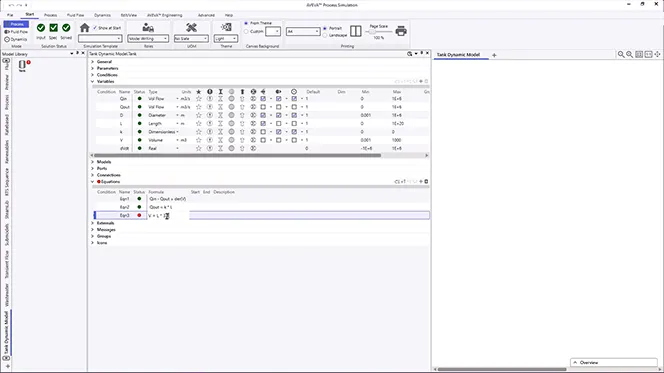Click the hourglass icon in the Qout row
The width and height of the screenshot is (664, 373).
[221, 107]
